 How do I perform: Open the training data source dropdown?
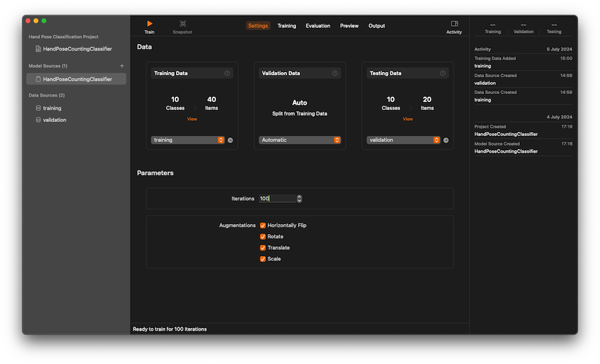(x=187, y=140)
